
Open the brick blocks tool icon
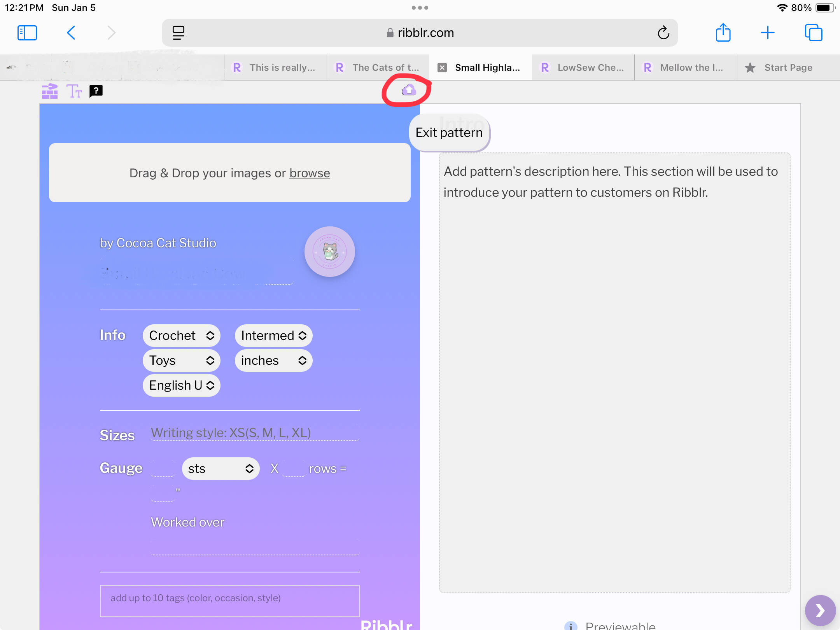[x=50, y=91]
